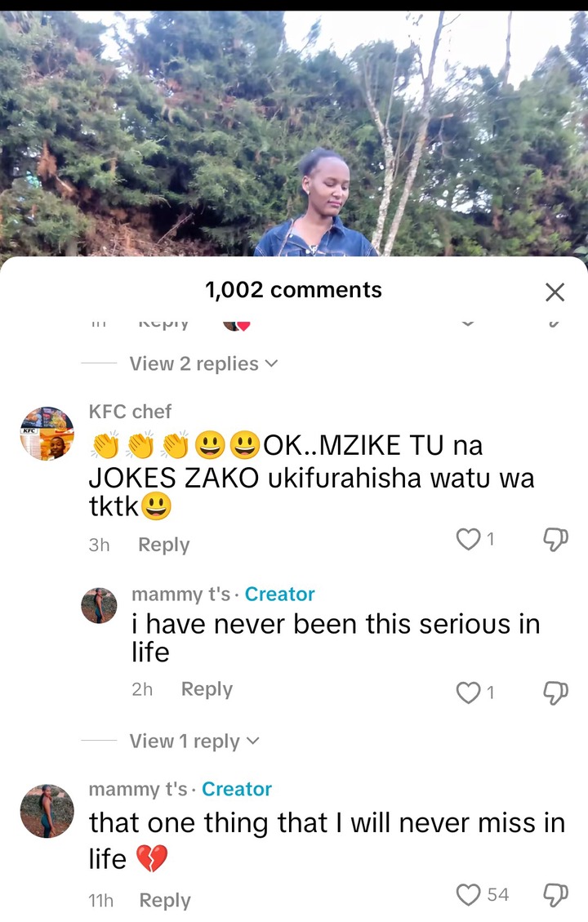
Task: Reply to creator's 2h comment
Action: [x=207, y=689]
